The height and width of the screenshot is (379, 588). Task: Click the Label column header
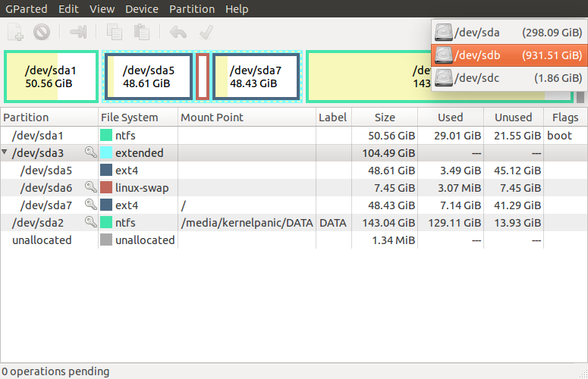pyautogui.click(x=334, y=117)
